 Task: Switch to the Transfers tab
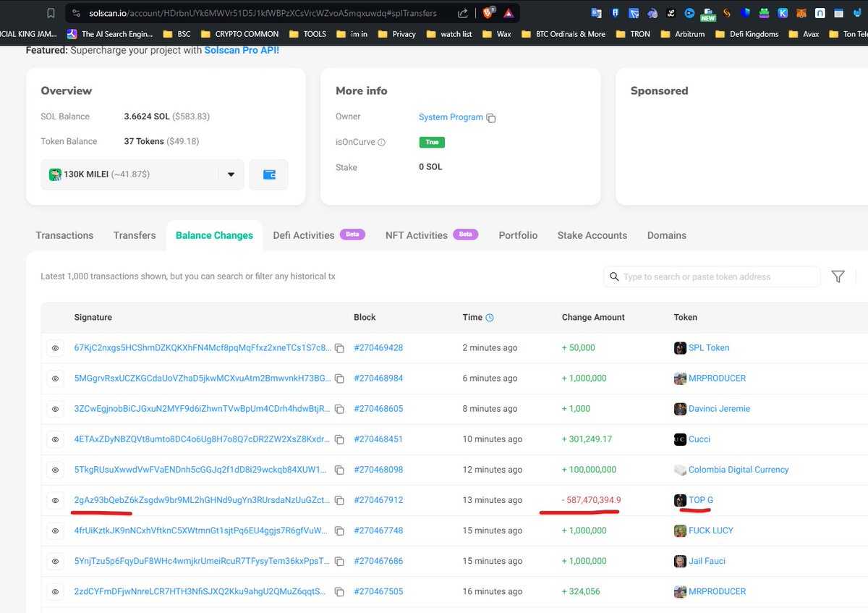pyautogui.click(x=135, y=235)
